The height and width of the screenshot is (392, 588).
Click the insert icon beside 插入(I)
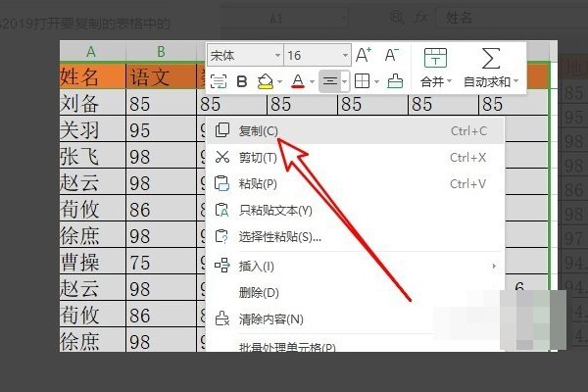pyautogui.click(x=222, y=266)
